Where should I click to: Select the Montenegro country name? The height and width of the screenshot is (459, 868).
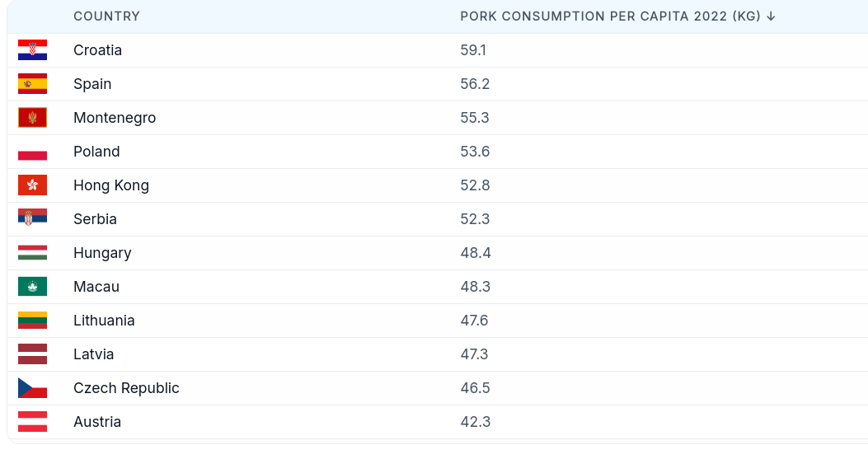pyautogui.click(x=115, y=118)
